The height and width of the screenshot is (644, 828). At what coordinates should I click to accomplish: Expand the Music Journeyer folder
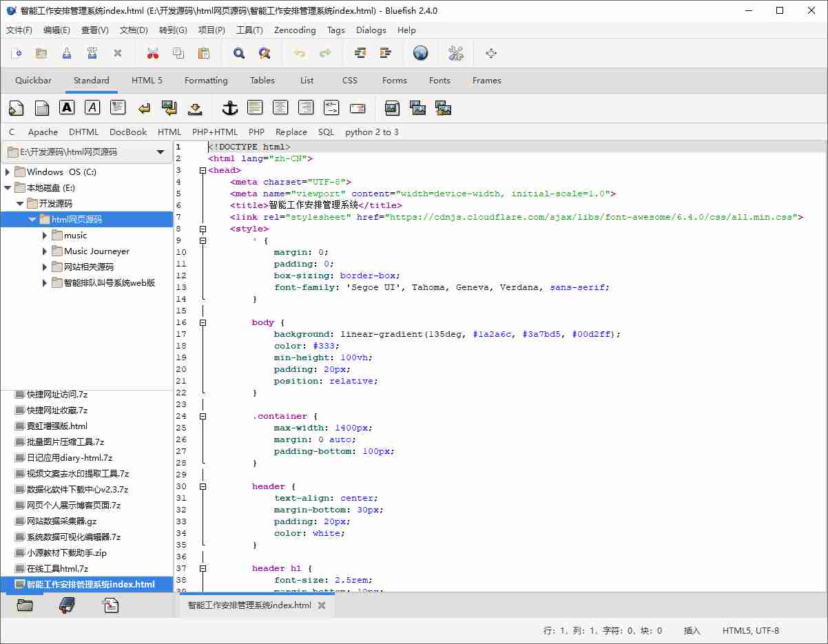point(45,251)
